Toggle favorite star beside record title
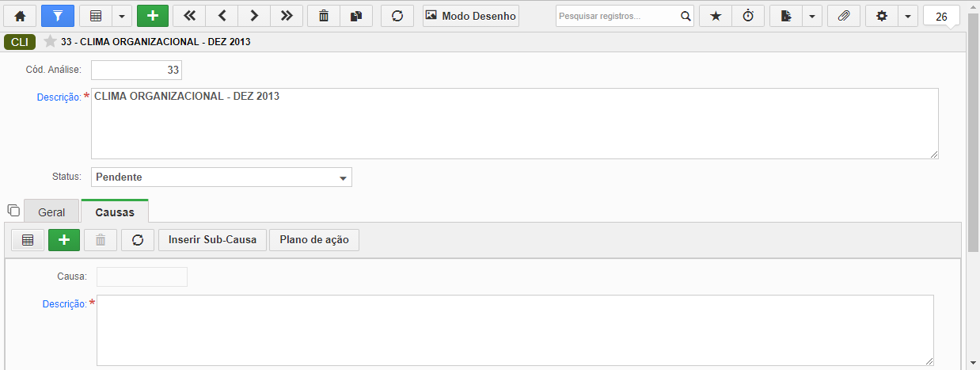The width and height of the screenshot is (980, 370). click(x=50, y=42)
